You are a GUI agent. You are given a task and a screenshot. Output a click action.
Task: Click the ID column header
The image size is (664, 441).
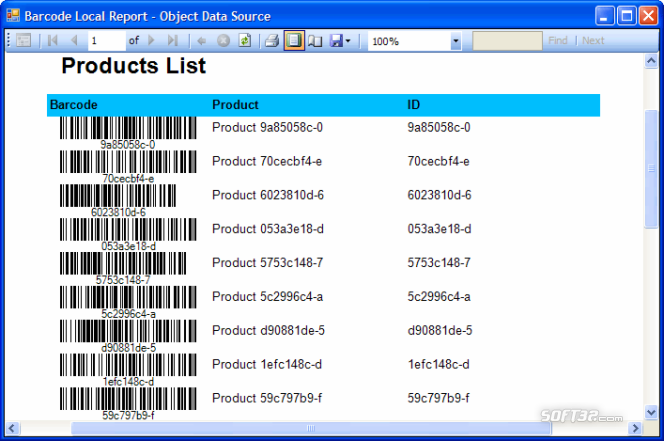pyautogui.click(x=413, y=105)
